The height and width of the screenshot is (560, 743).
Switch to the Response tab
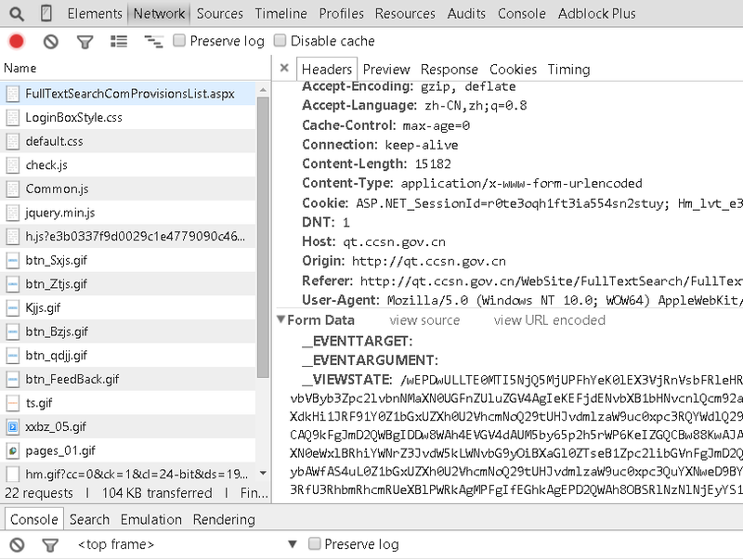(x=449, y=69)
